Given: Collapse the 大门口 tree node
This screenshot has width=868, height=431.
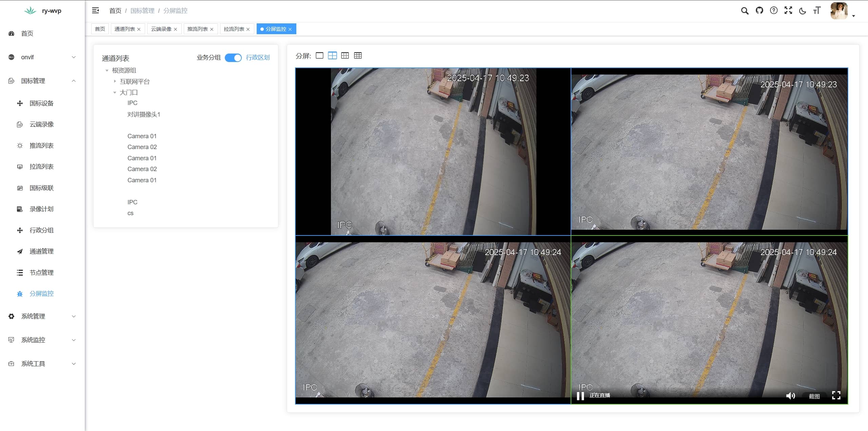Looking at the screenshot, I should point(115,93).
